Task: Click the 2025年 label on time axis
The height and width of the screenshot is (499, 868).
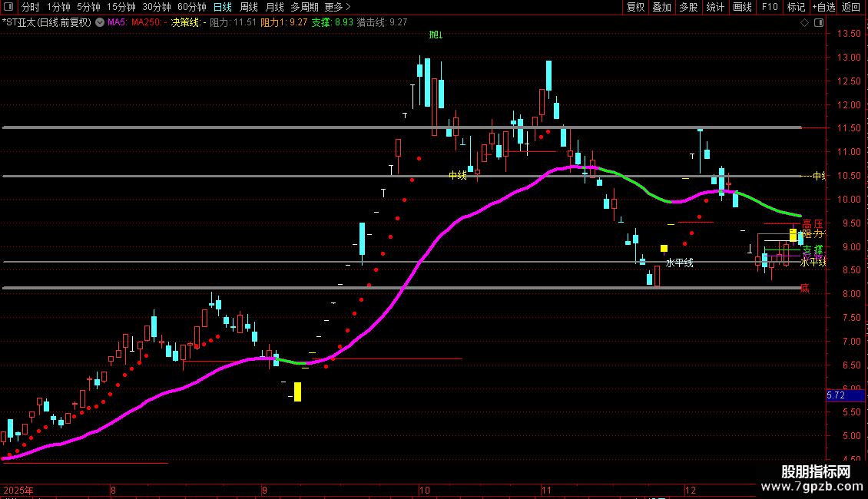Action: coord(18,491)
